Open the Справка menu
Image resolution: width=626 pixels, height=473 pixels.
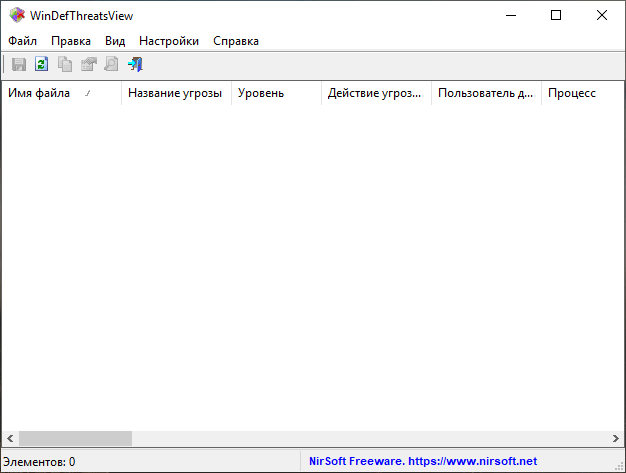click(236, 41)
